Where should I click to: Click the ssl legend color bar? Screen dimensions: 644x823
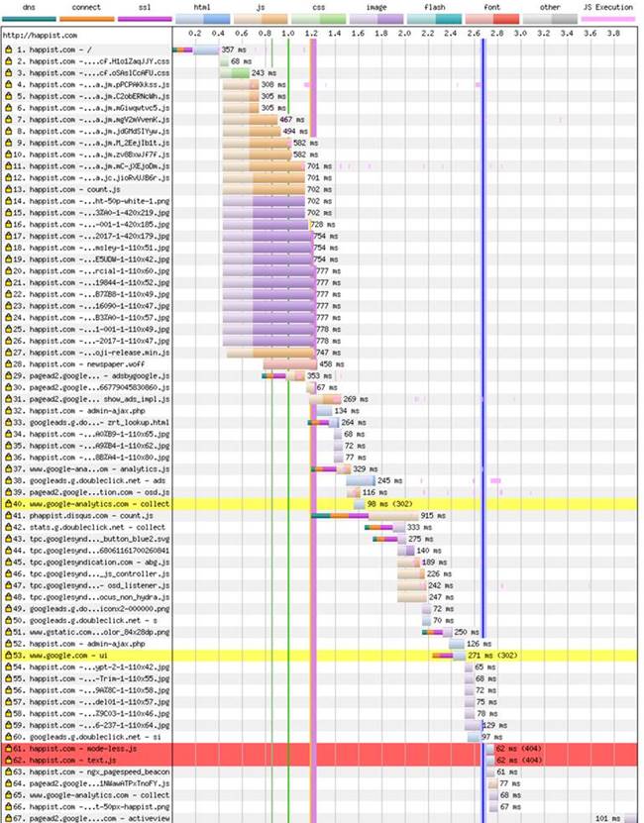(146, 19)
